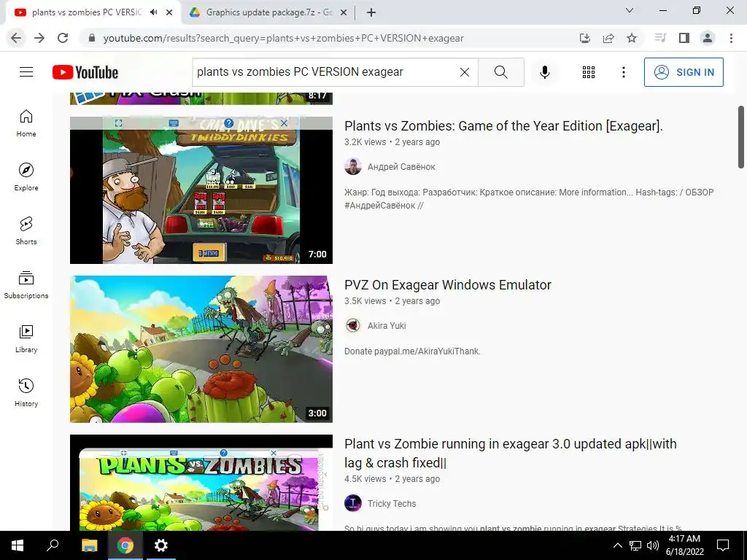Image resolution: width=747 pixels, height=560 pixels.
Task: Open Windows taskbar search
Action: [53, 545]
